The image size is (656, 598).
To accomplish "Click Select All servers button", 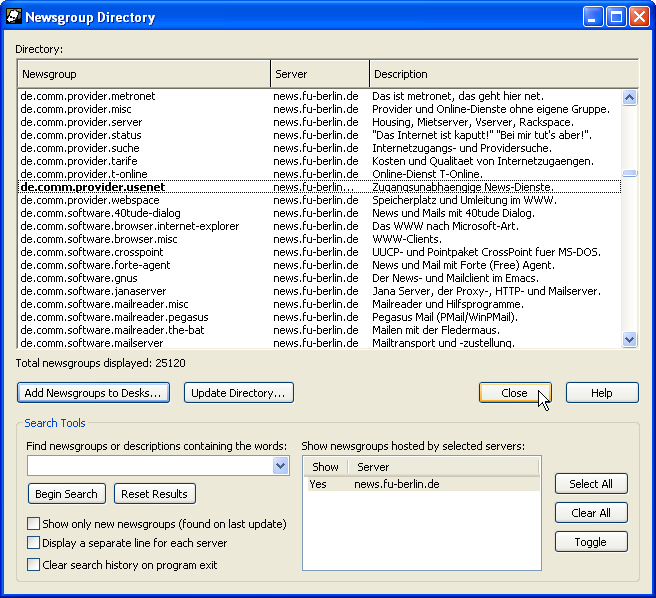I will (591, 484).
